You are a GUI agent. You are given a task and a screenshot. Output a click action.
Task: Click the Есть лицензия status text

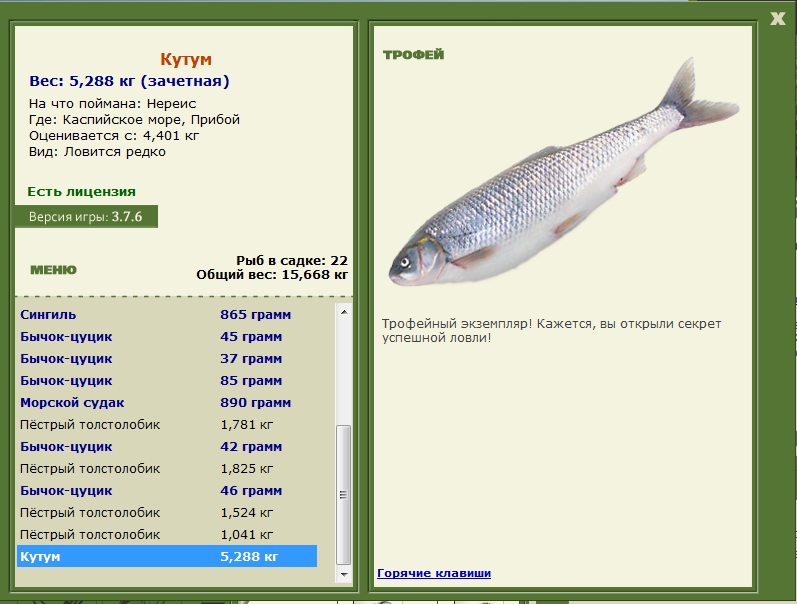pos(81,192)
